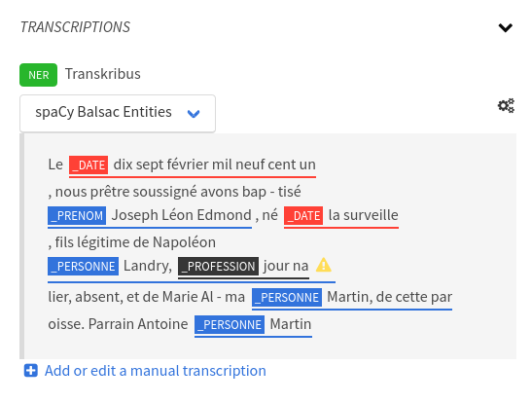Click first red _DATE entity tag

[x=89, y=165]
